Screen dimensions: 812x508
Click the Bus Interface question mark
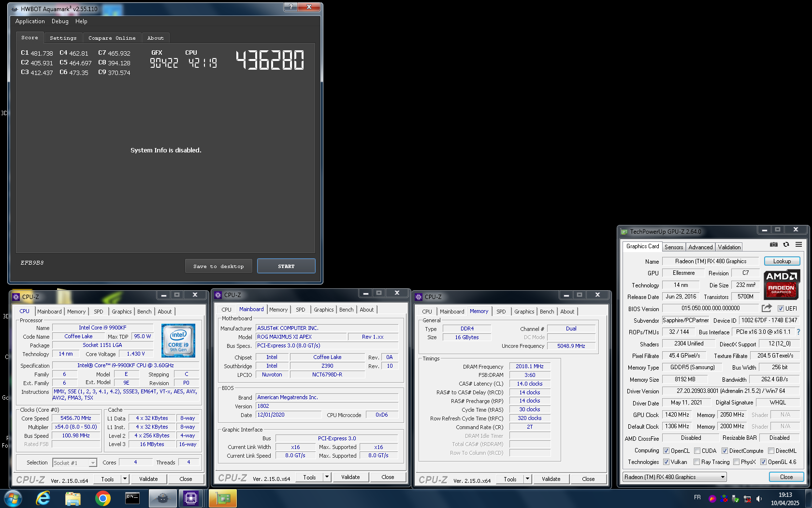point(798,332)
